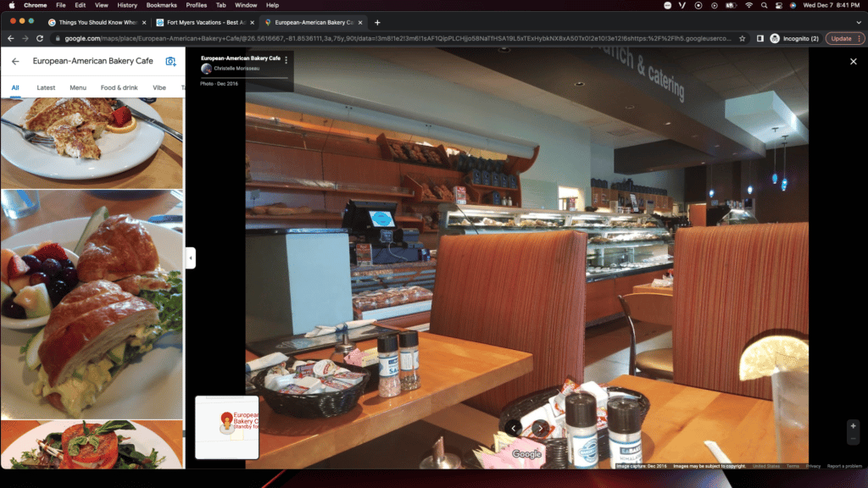
Task: Go to the next photo arrow
Action: 541,428
